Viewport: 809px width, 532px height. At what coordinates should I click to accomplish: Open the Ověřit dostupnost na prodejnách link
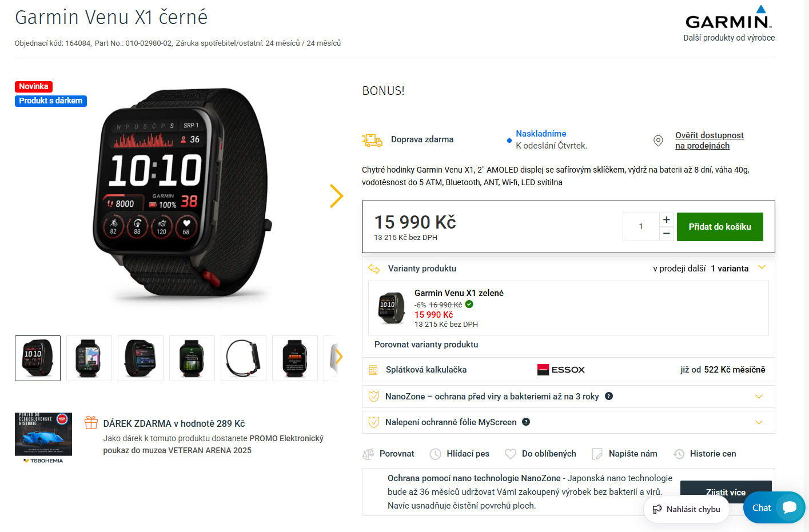709,141
